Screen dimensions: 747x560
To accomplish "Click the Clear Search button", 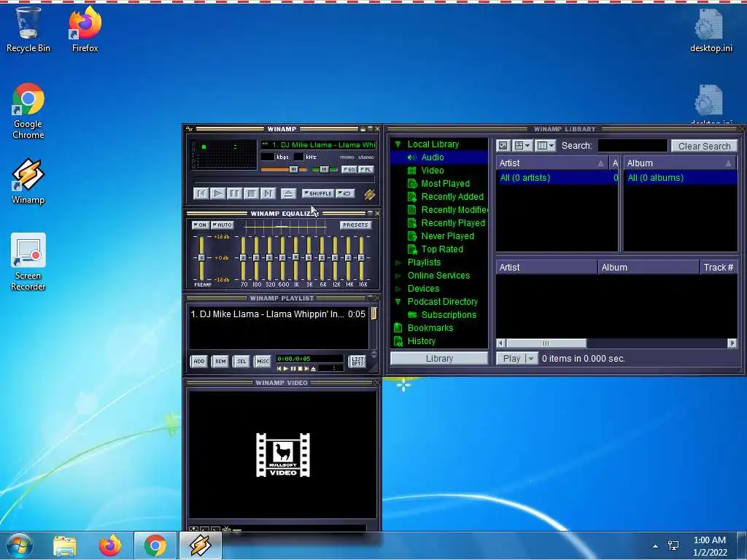I will tap(704, 146).
